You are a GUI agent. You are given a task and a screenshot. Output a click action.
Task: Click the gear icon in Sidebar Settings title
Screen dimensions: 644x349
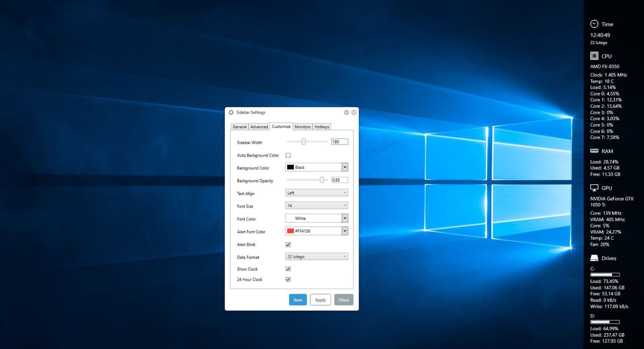pyautogui.click(x=231, y=112)
